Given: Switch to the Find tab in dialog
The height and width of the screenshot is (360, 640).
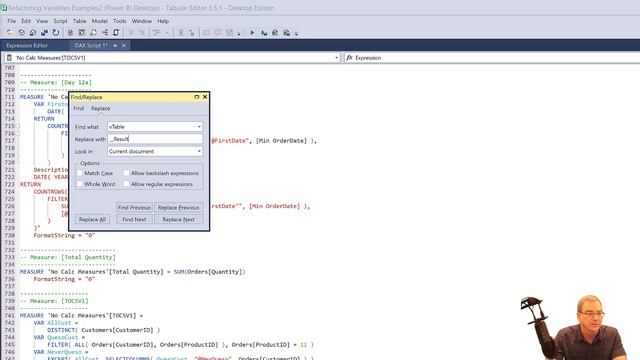Looking at the screenshot, I should coord(78,108).
